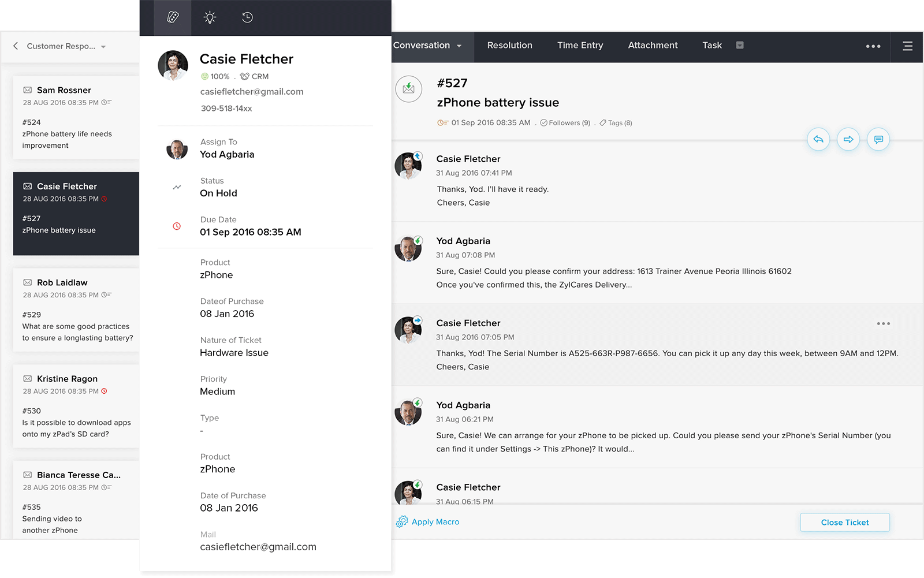Click the red due date clock icon
This screenshot has height=578, width=924.
pyautogui.click(x=177, y=226)
